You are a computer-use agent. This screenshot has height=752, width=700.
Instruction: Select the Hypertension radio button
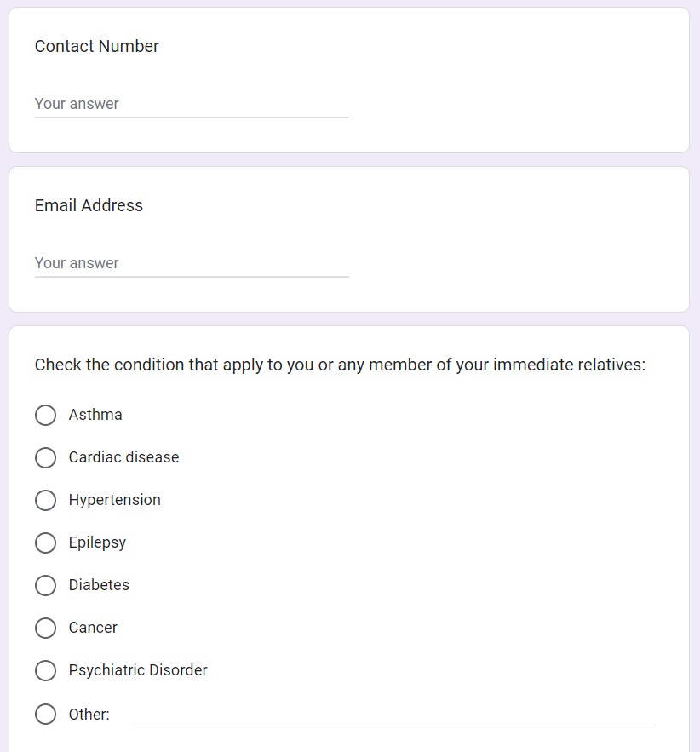pyautogui.click(x=45, y=500)
